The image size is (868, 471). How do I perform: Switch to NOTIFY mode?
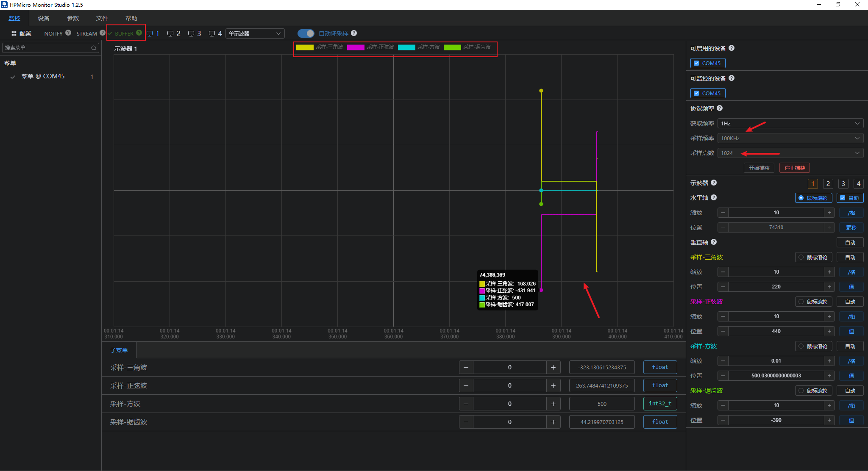(53, 33)
